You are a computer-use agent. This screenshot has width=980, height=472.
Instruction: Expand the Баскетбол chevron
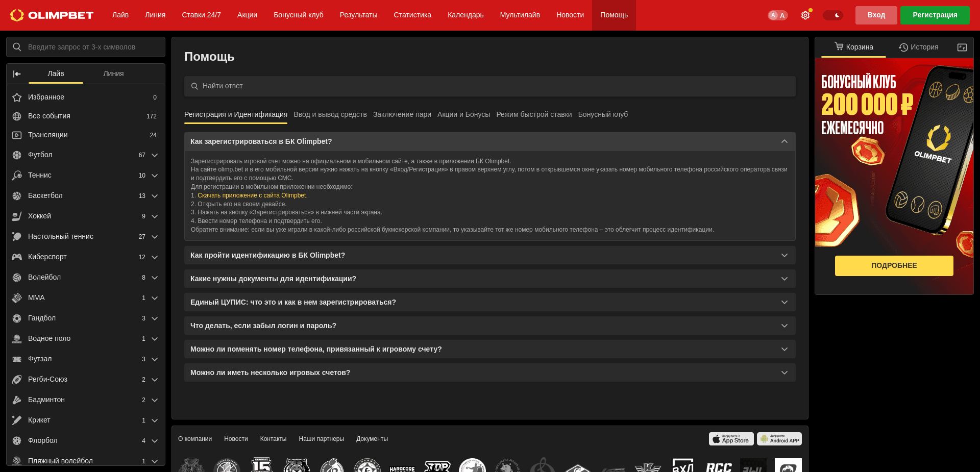tap(155, 196)
